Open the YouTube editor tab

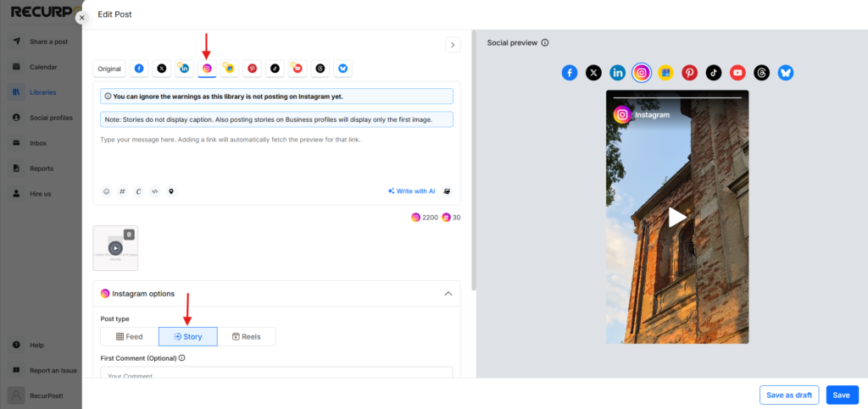point(298,69)
